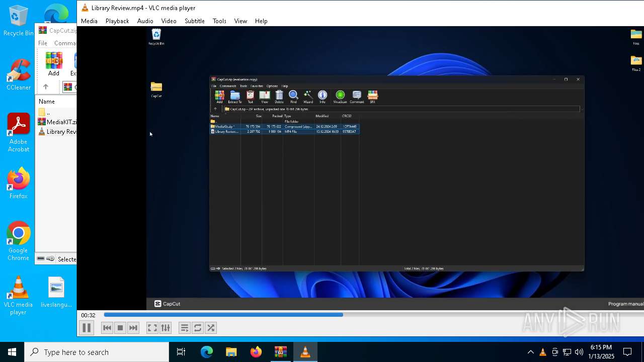Click the taskbar search box
Viewport: 644px width, 362px height.
[97, 352]
